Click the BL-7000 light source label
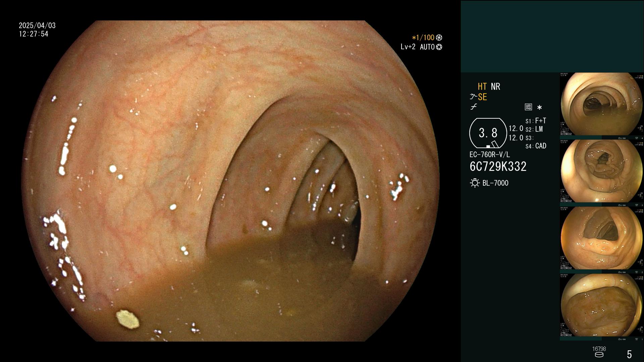 pos(495,183)
